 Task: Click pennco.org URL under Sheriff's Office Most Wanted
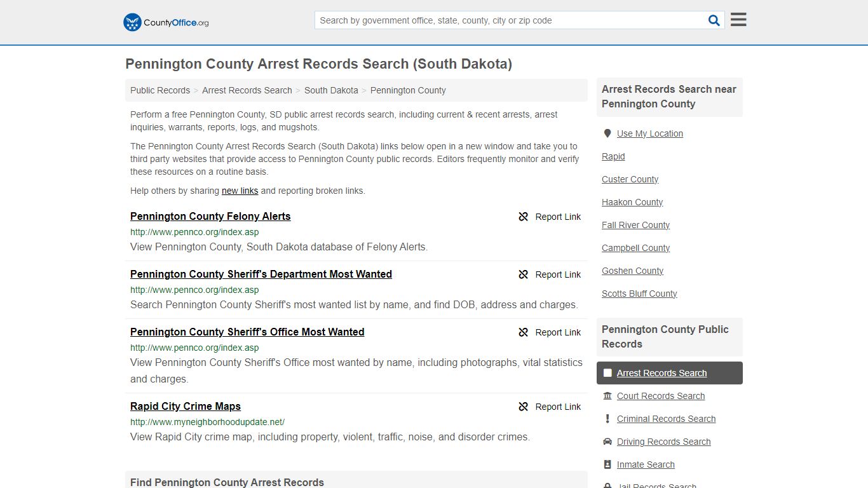click(194, 348)
